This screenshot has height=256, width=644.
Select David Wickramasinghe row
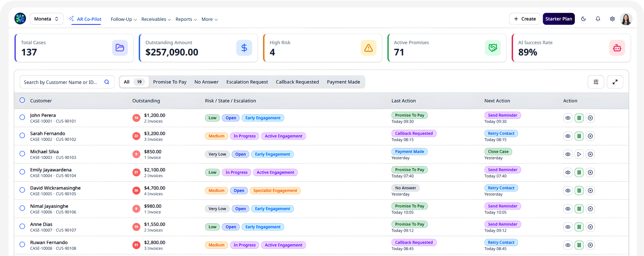tap(22, 190)
